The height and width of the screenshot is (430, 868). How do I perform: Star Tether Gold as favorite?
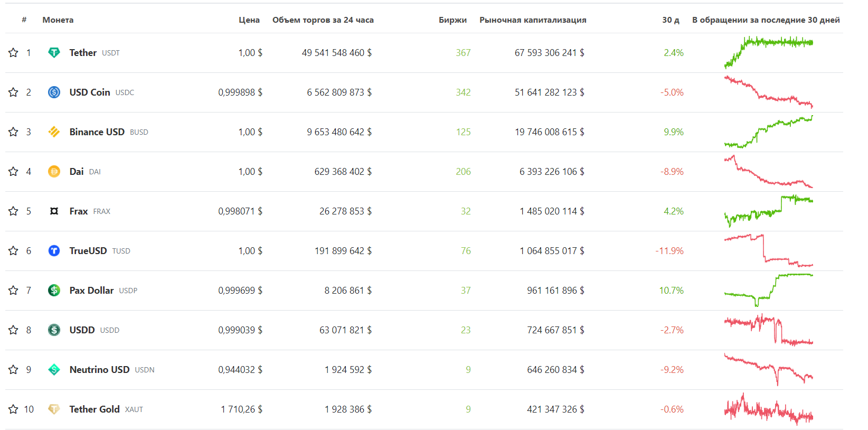coord(13,409)
